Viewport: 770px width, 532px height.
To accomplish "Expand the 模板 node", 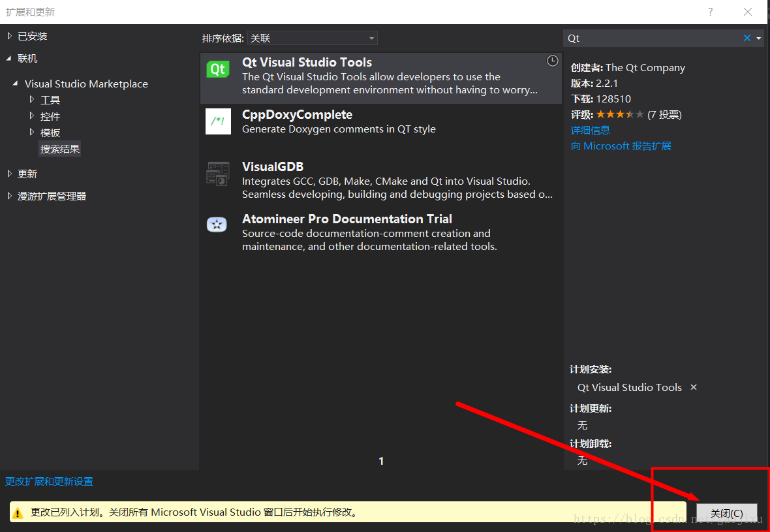I will click(32, 132).
